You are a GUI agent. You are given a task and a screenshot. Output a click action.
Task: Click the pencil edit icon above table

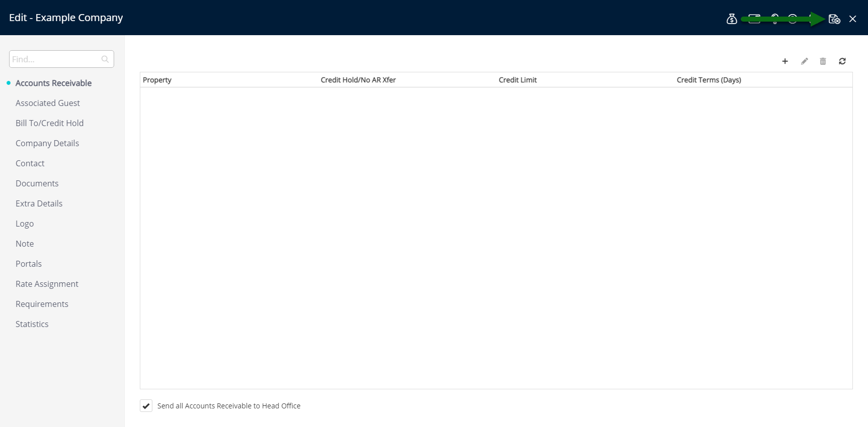(x=804, y=61)
